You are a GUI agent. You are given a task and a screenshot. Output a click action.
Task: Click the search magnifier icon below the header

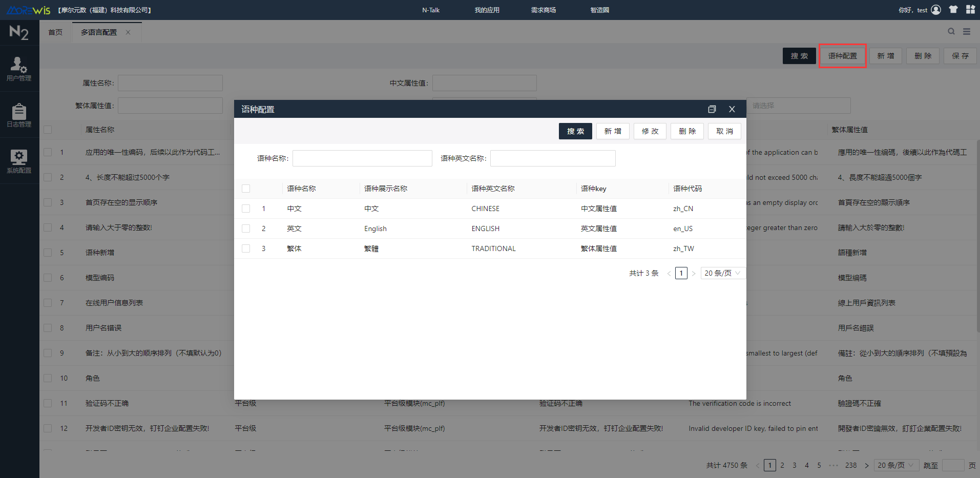(x=950, y=31)
